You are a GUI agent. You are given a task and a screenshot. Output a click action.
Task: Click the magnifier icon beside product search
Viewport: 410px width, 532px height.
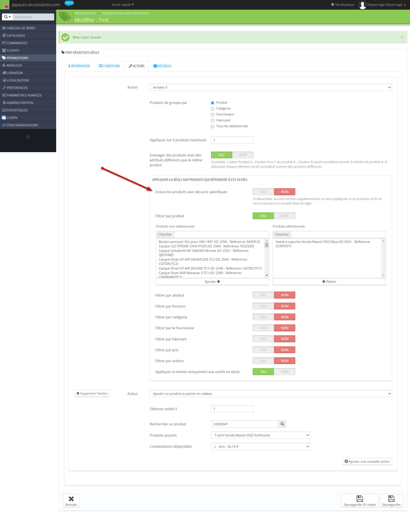click(282, 424)
